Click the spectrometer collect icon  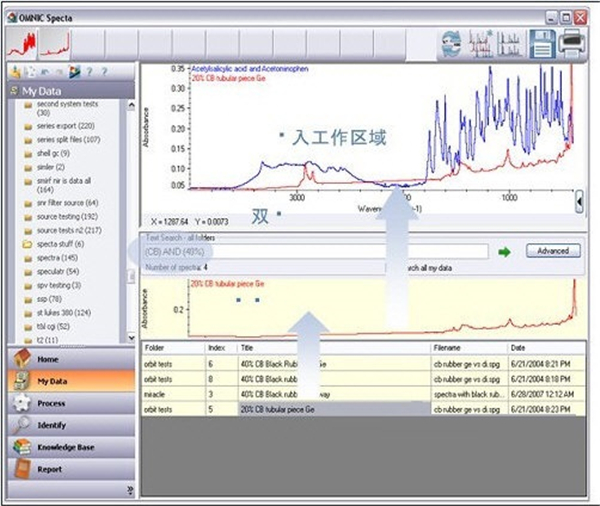pos(451,45)
